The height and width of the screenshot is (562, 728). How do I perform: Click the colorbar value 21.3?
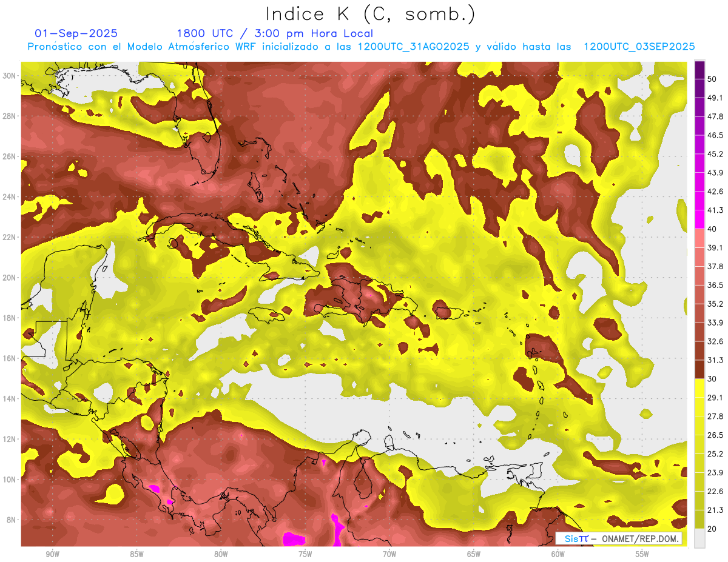click(715, 510)
